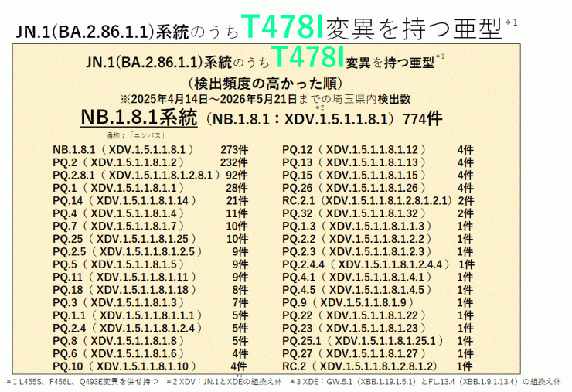
Task: Click the underlined 'NB.1.8.1系統' heading
Action: pos(139,118)
